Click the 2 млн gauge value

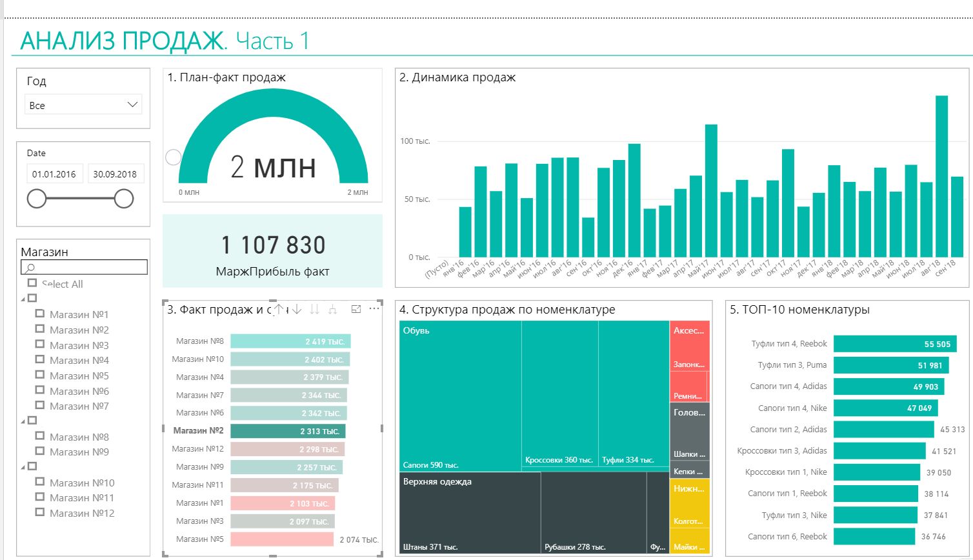tap(274, 167)
